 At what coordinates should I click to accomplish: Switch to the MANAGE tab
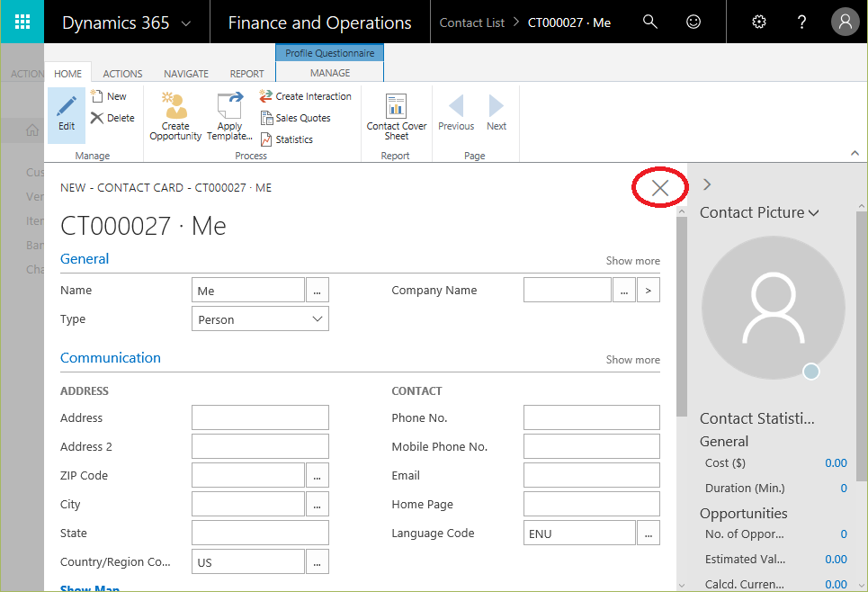point(330,73)
